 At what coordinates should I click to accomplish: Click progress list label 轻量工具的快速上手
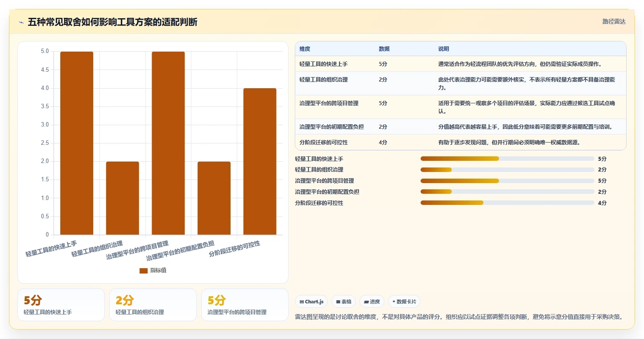(319, 159)
